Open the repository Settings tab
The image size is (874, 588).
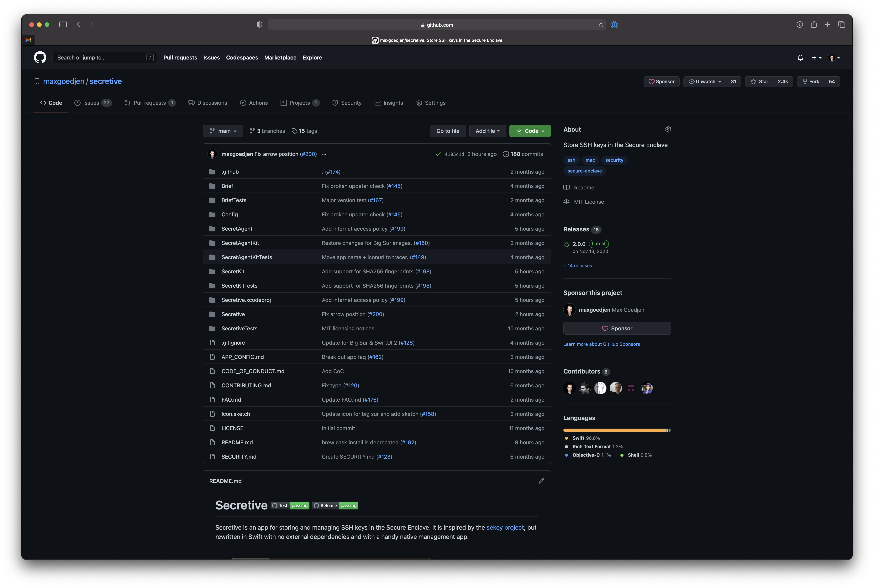tap(430, 103)
